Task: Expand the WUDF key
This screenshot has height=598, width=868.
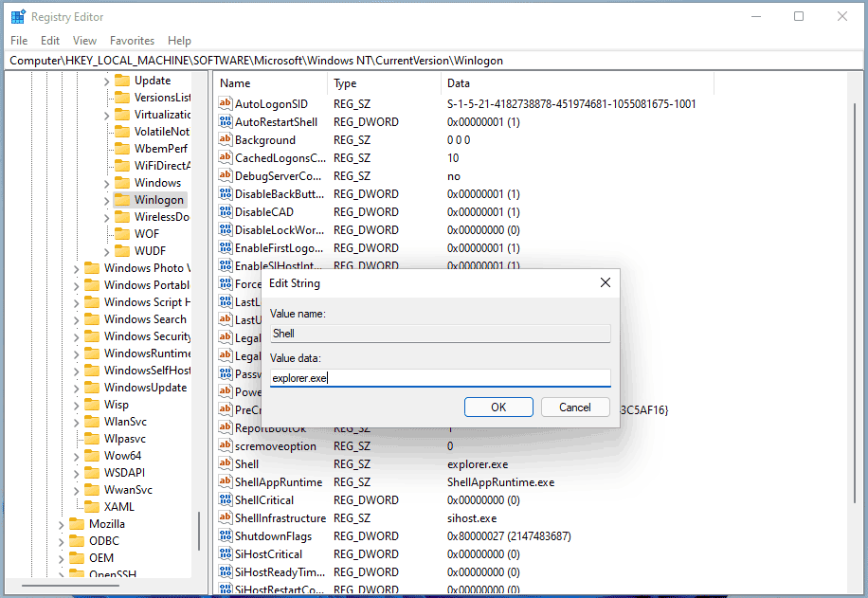Action: point(106,250)
